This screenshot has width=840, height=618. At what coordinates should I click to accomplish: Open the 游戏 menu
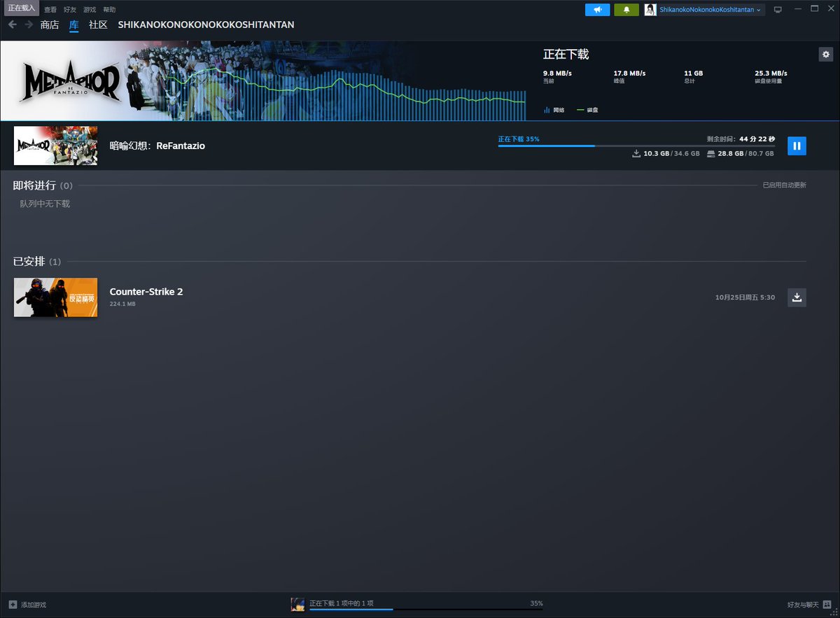coord(90,10)
